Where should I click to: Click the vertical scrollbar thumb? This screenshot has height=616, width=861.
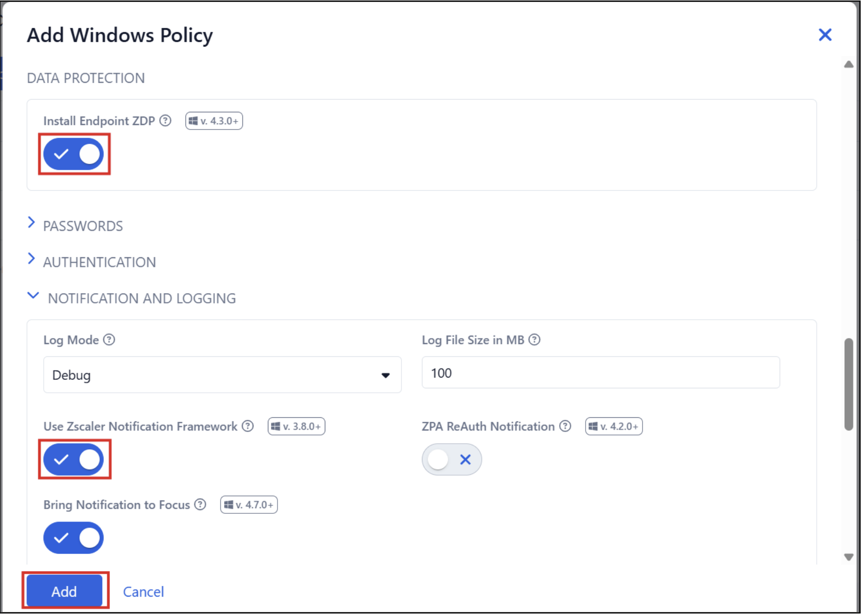tap(848, 384)
